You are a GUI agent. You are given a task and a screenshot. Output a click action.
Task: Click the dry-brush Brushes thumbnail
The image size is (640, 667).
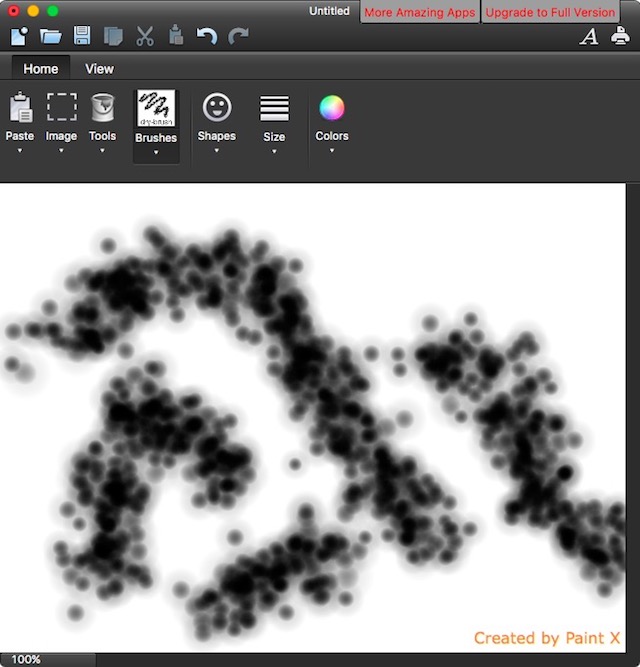click(x=156, y=108)
